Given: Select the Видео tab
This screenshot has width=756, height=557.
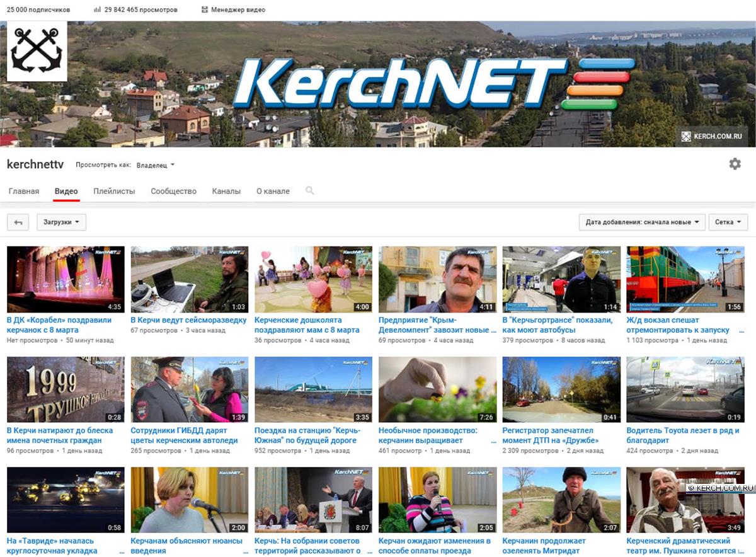Looking at the screenshot, I should 66,192.
